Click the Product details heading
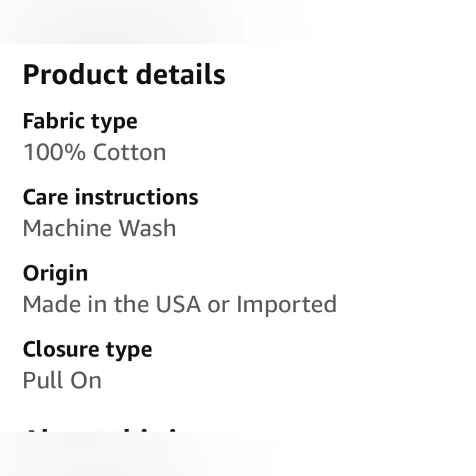Viewport: 476px width, 476px height. pyautogui.click(x=124, y=75)
